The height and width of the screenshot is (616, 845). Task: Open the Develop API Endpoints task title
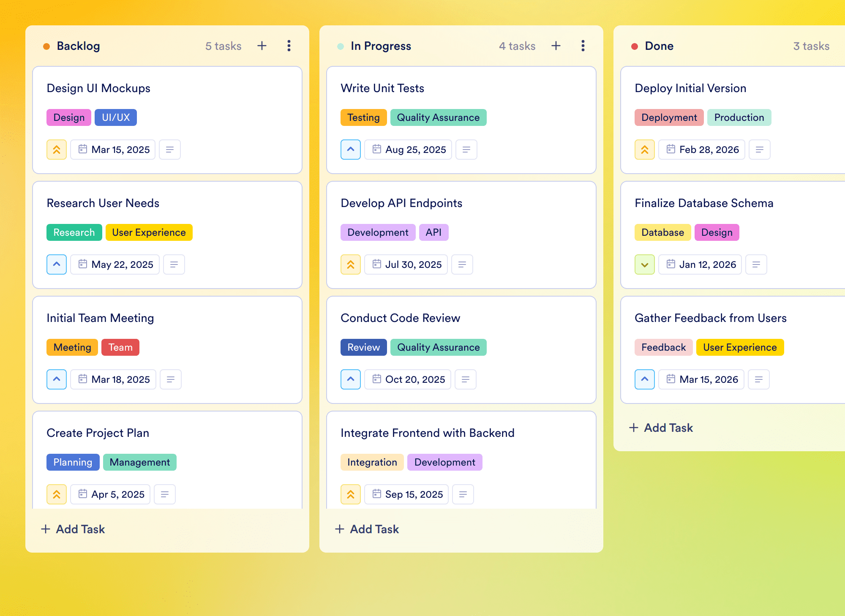[x=401, y=203]
